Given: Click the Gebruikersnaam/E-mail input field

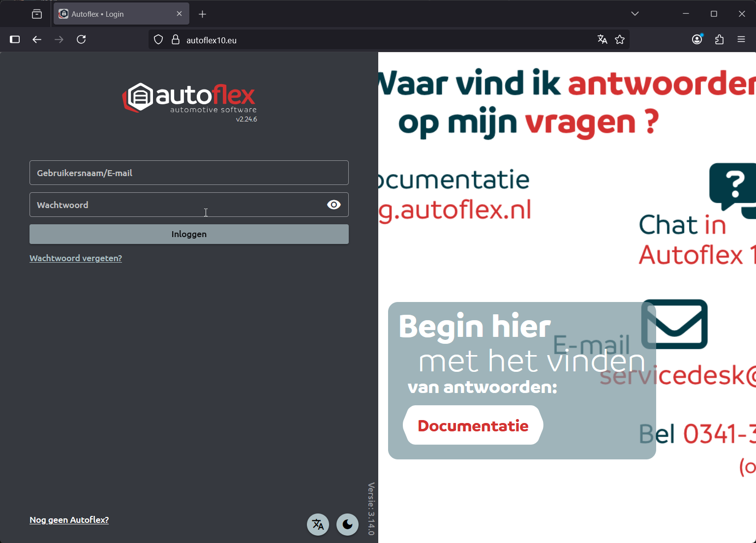Looking at the screenshot, I should (x=189, y=173).
